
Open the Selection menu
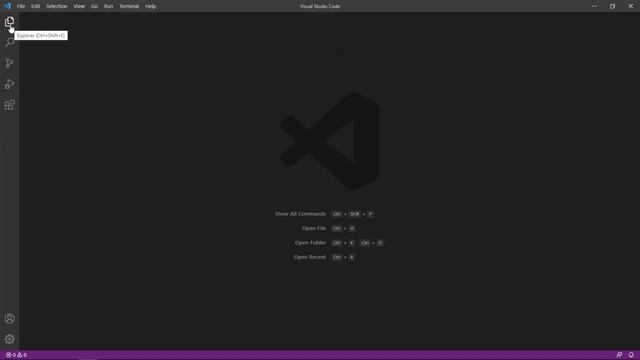(x=57, y=6)
